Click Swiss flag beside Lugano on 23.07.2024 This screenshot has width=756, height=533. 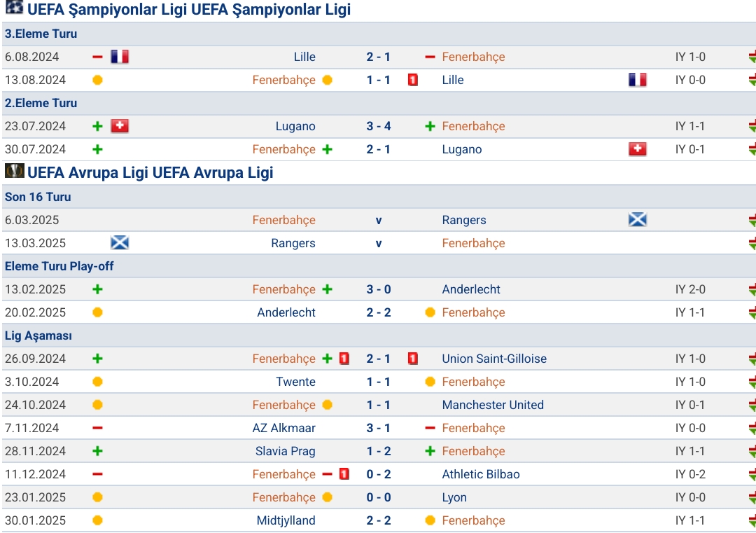(120, 126)
